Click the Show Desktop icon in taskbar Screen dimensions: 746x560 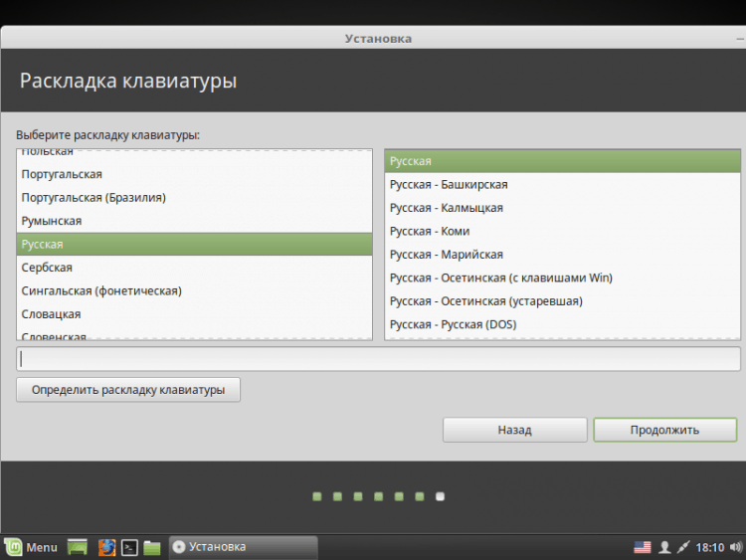tap(77, 547)
